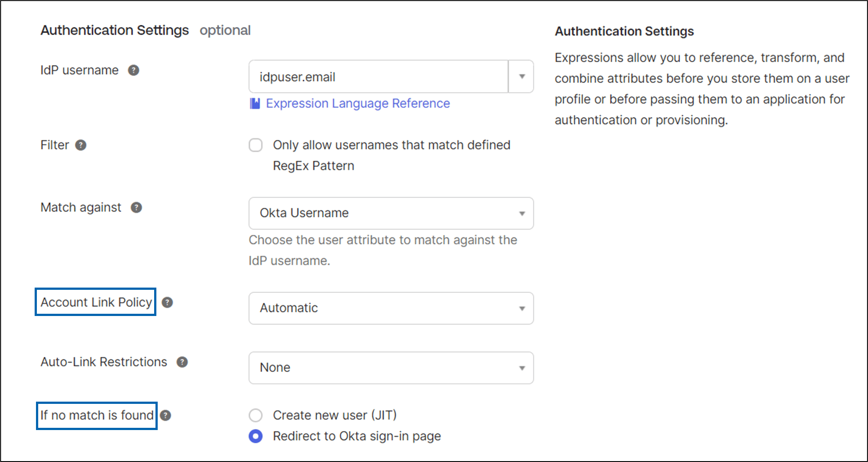
Task: Show help for Auto-Link Restrictions
Action: pos(182,362)
